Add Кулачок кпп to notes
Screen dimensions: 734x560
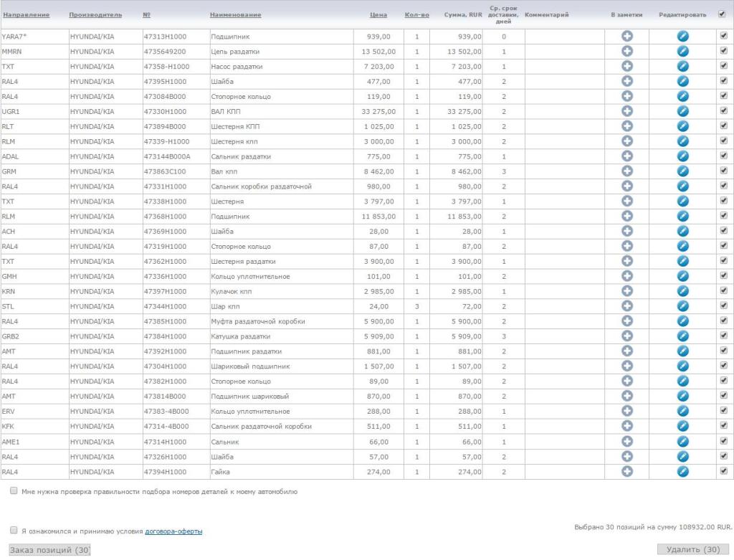(626, 292)
